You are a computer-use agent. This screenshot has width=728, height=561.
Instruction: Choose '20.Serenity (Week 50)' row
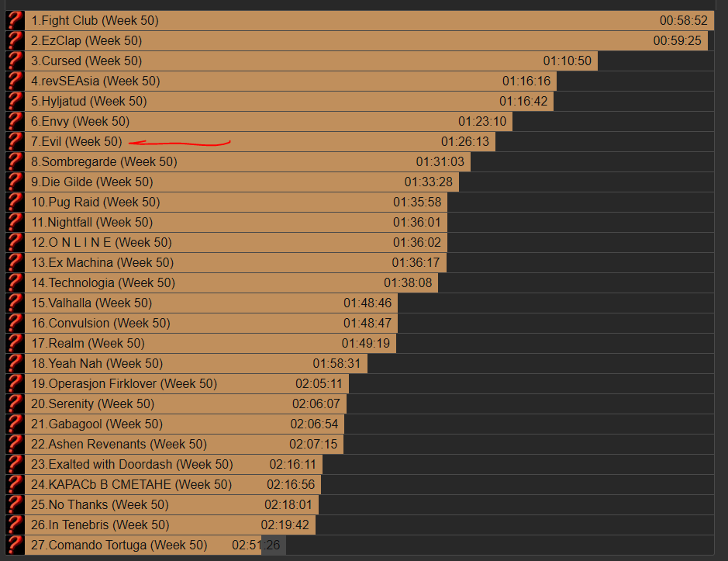tap(92, 403)
